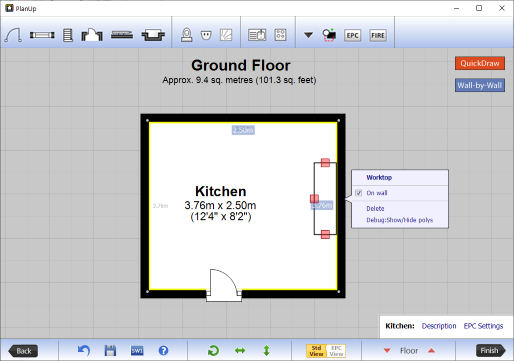The height and width of the screenshot is (361, 514).
Task: Click the middle worktop handle
Action: click(x=314, y=199)
